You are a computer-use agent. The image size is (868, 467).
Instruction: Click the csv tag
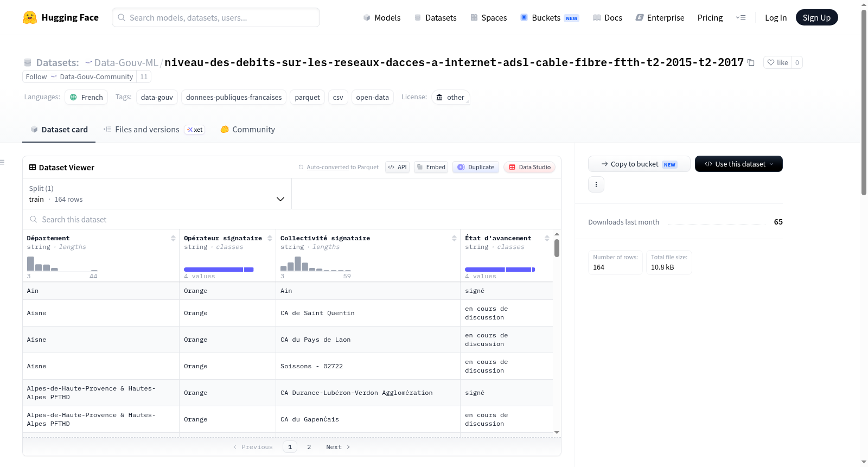338,97
